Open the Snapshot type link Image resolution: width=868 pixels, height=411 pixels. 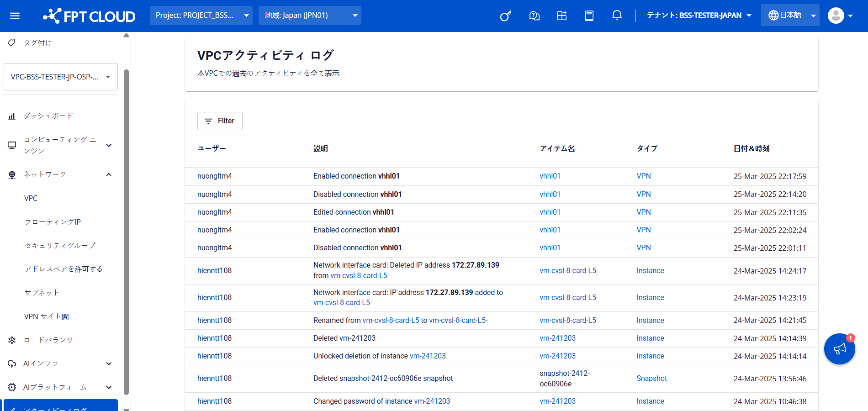coord(652,379)
